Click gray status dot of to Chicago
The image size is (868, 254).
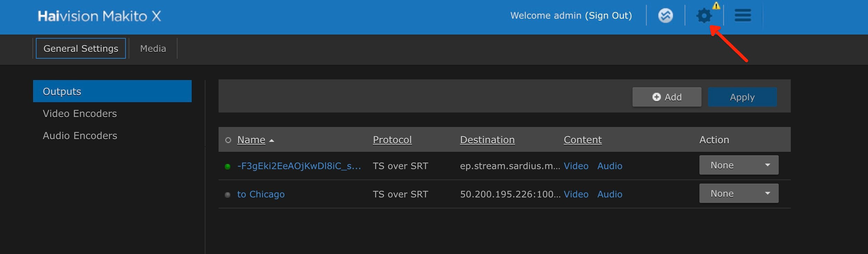tap(228, 195)
